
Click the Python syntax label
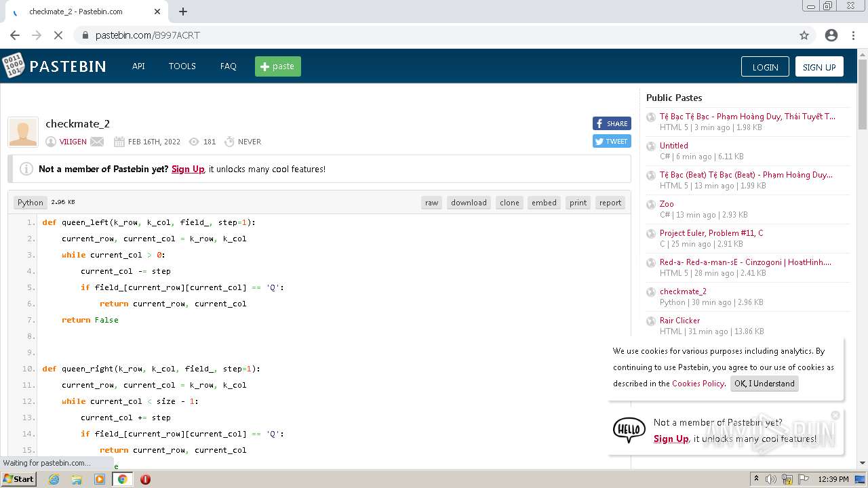point(31,203)
